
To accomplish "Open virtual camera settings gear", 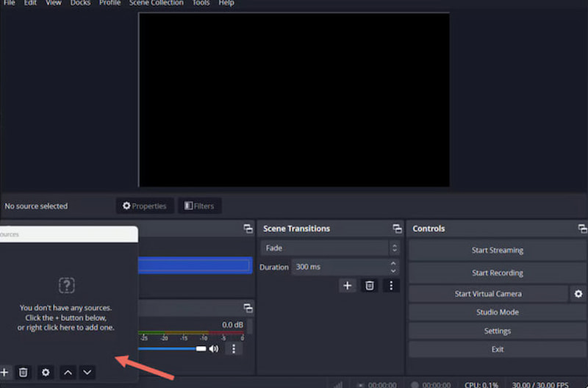I will point(578,293).
